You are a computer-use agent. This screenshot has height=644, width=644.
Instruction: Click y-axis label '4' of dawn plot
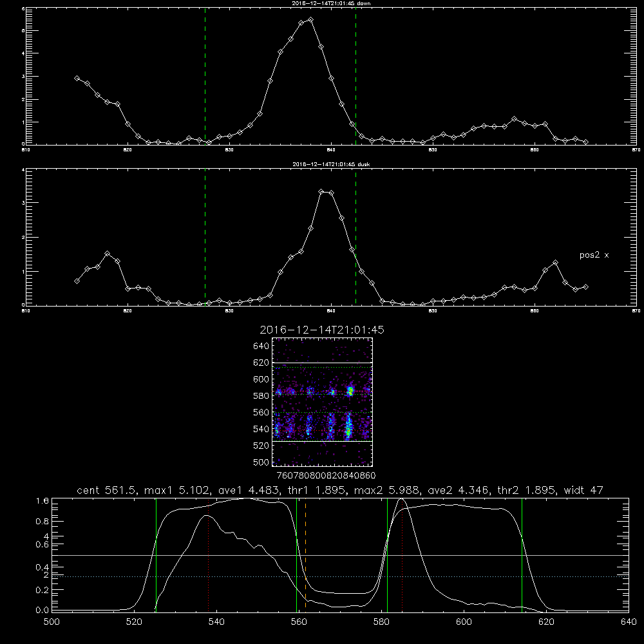coord(23,53)
